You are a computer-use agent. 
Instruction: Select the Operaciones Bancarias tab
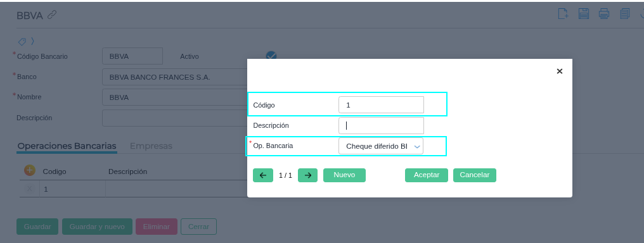point(67,146)
